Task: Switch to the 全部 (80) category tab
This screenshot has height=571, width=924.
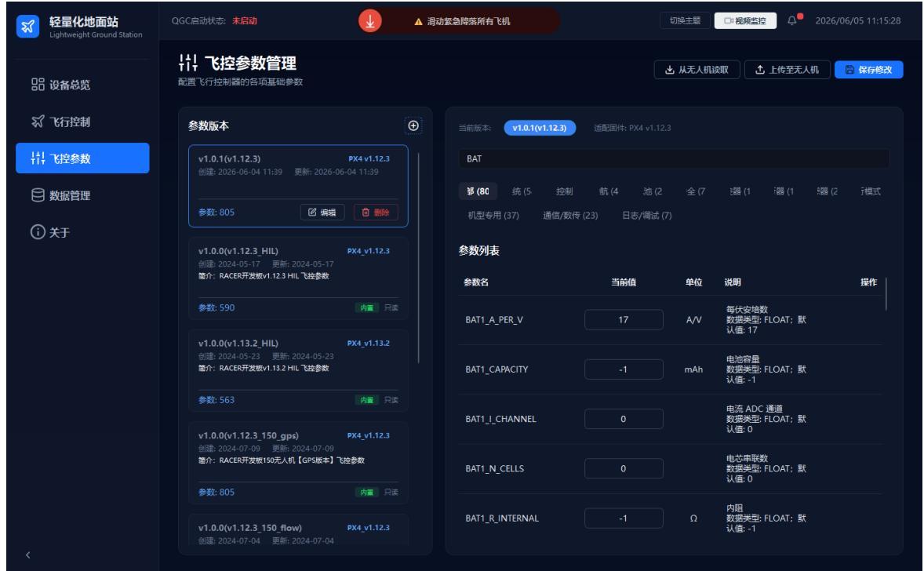Action: tap(478, 191)
